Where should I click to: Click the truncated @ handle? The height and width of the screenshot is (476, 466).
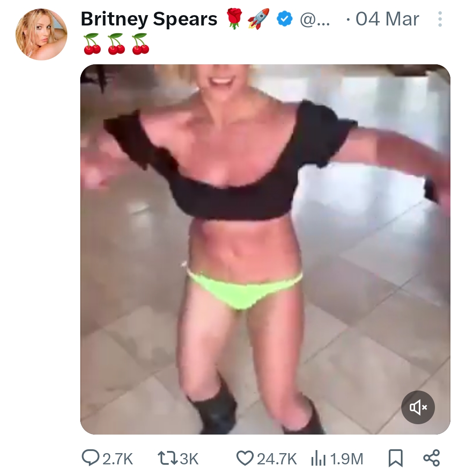pyautogui.click(x=315, y=19)
